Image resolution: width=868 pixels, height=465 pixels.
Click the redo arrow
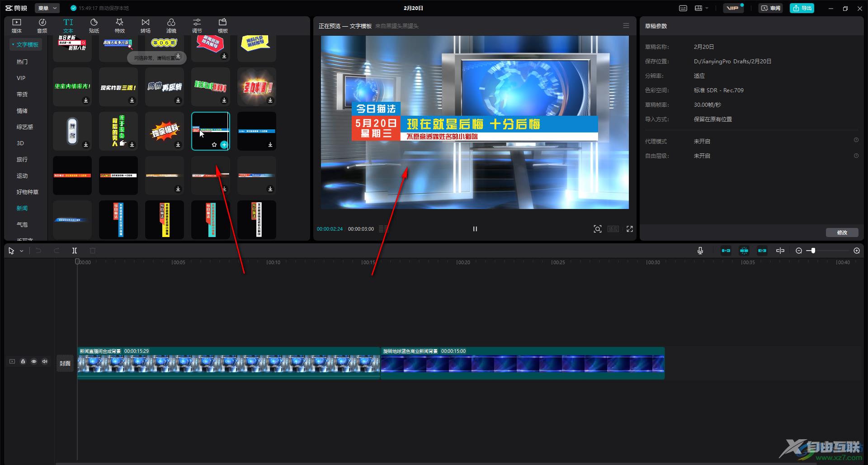coord(57,251)
